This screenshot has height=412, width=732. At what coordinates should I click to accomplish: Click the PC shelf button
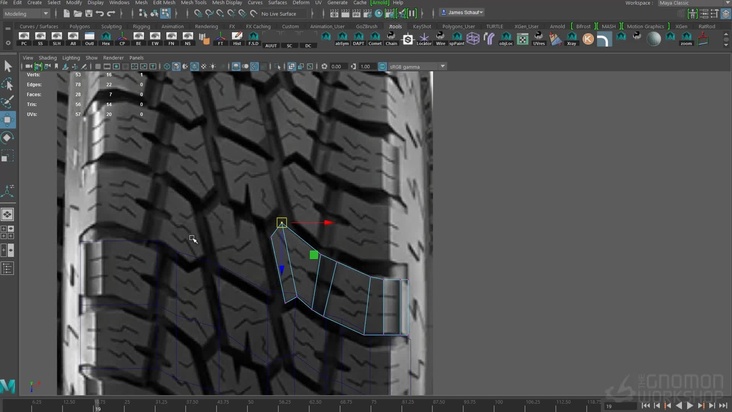point(24,38)
